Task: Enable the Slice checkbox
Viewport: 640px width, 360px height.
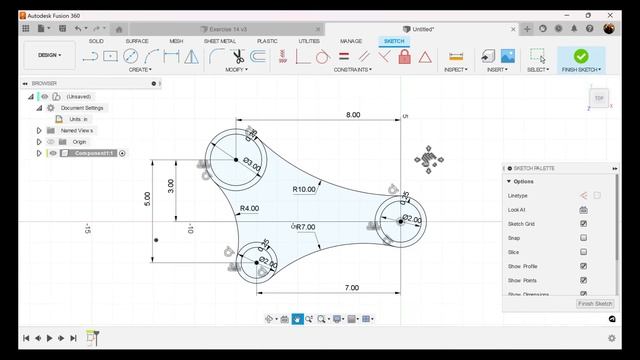Action: tap(584, 252)
